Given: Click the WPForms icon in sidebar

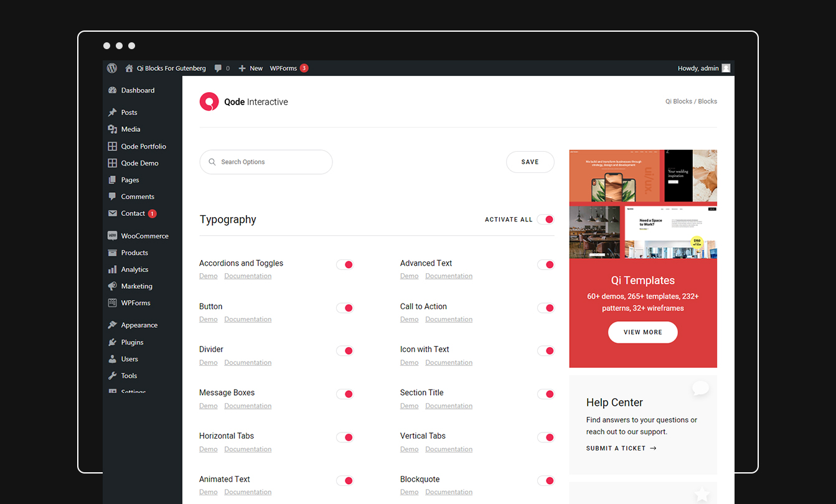Looking at the screenshot, I should 112,303.
